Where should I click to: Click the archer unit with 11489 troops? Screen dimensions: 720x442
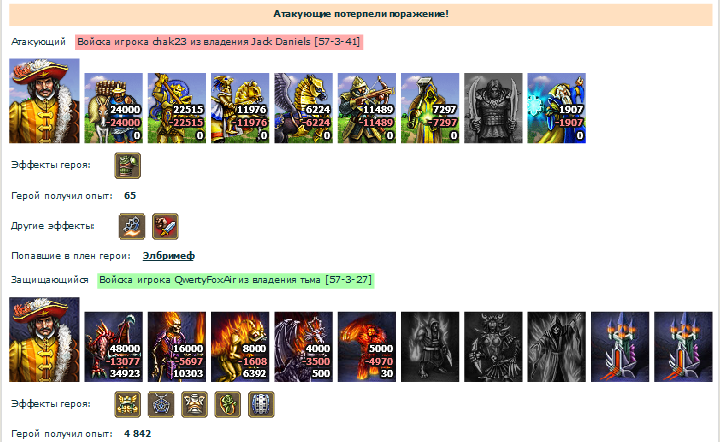click(x=367, y=108)
